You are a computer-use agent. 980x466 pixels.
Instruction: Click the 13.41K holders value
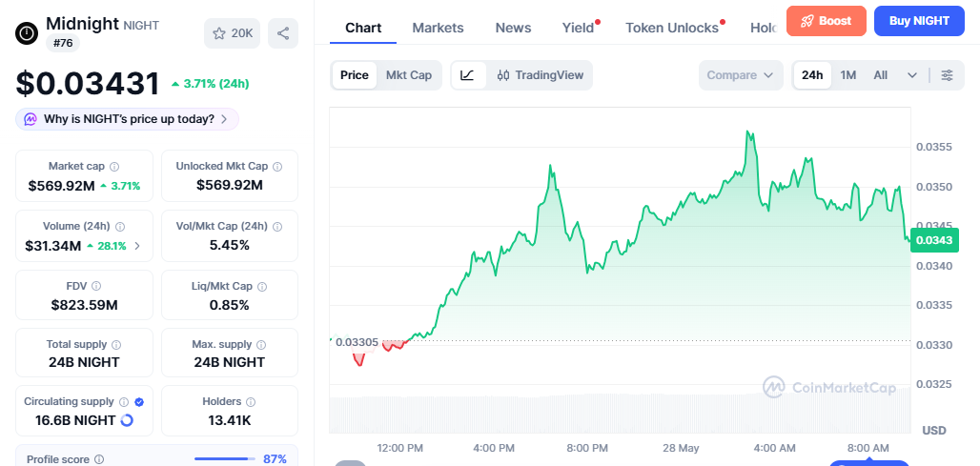click(x=230, y=421)
